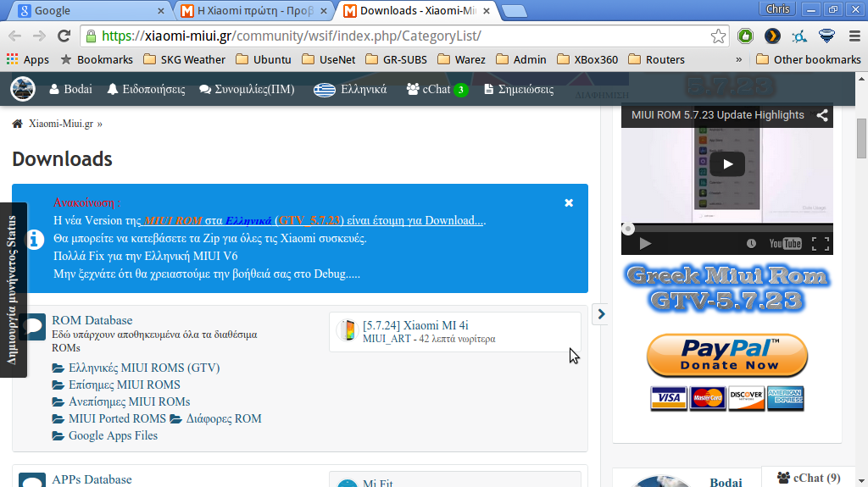Open Ubuntu bookmark folder

264,59
